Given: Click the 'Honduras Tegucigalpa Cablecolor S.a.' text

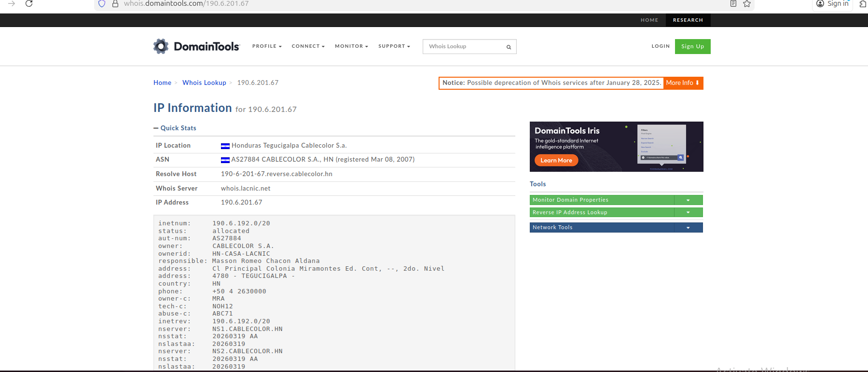Looking at the screenshot, I should [289, 145].
